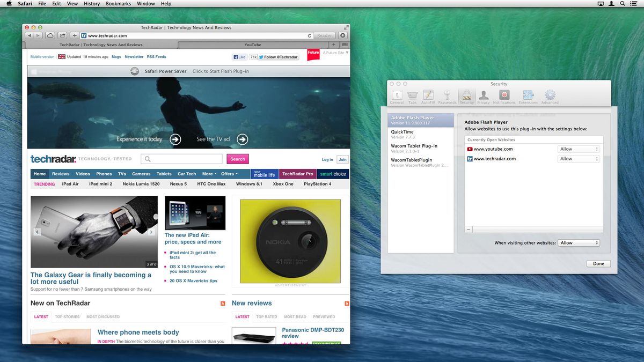Click the Spotlight search icon in menu bar

(x=621, y=3)
